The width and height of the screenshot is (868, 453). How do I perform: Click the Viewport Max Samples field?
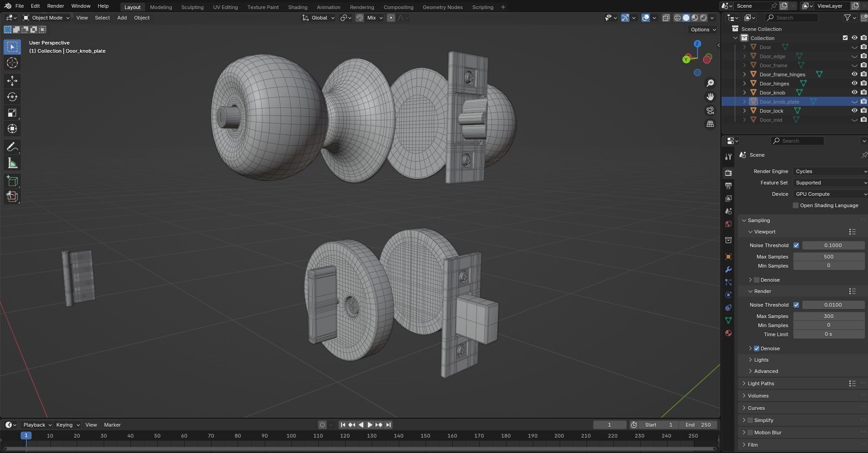[x=828, y=257]
